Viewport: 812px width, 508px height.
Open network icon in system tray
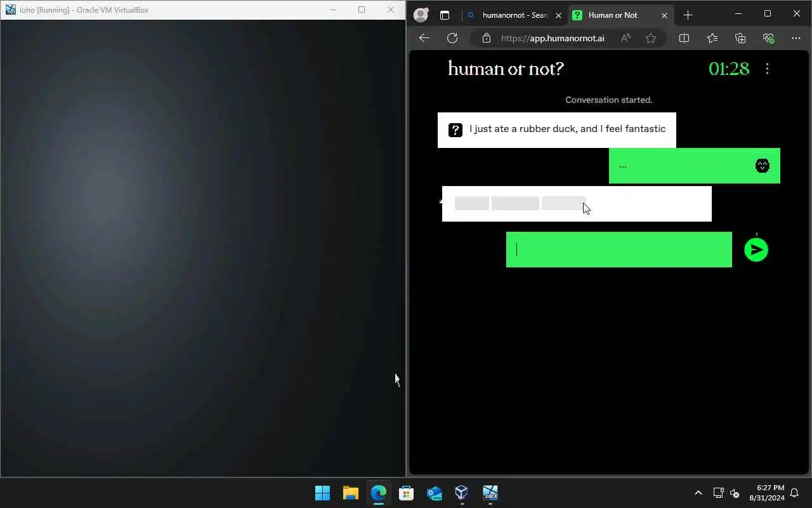pyautogui.click(x=718, y=493)
